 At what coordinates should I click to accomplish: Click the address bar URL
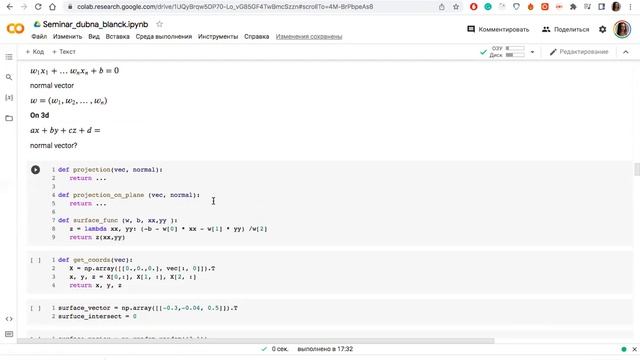(x=225, y=7)
